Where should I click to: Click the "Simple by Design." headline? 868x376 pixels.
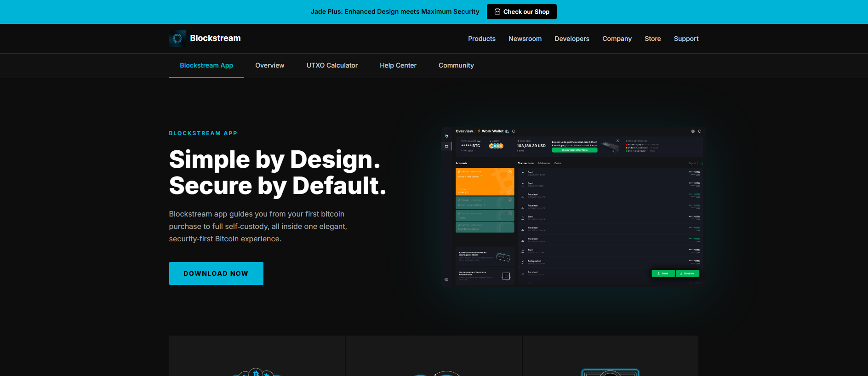[x=275, y=160]
